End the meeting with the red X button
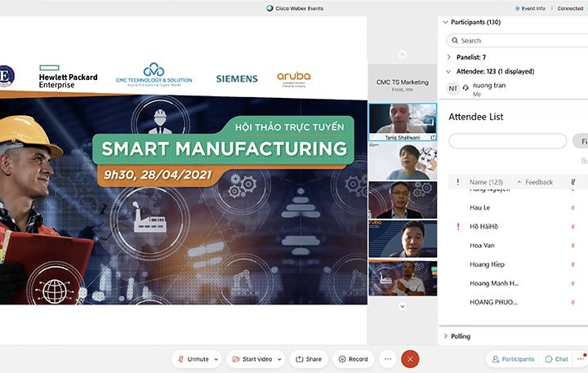Viewport: 588px width, 373px height. tap(410, 359)
